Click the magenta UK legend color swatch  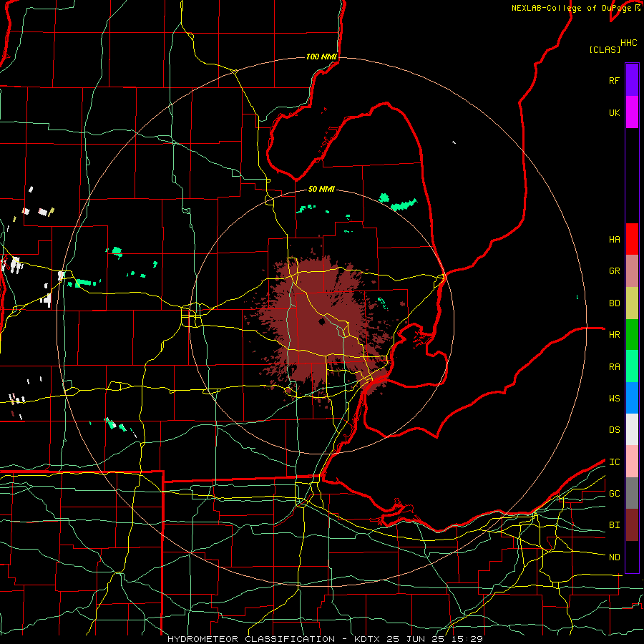(x=632, y=112)
